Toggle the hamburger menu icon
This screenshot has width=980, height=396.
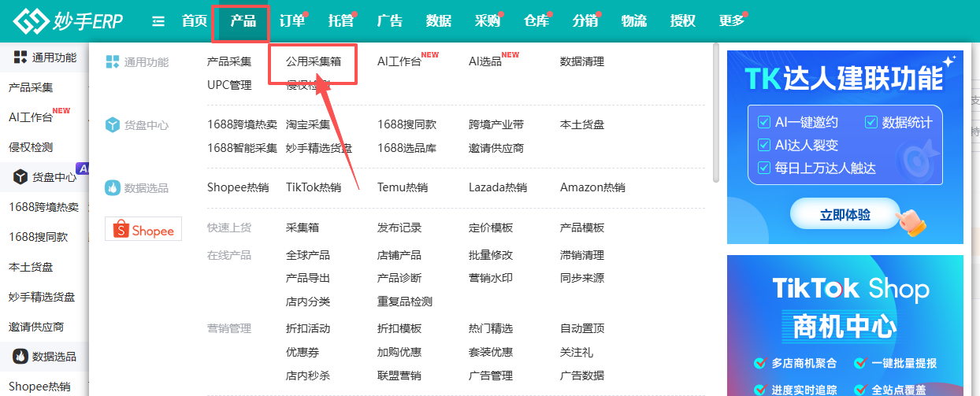[158, 21]
